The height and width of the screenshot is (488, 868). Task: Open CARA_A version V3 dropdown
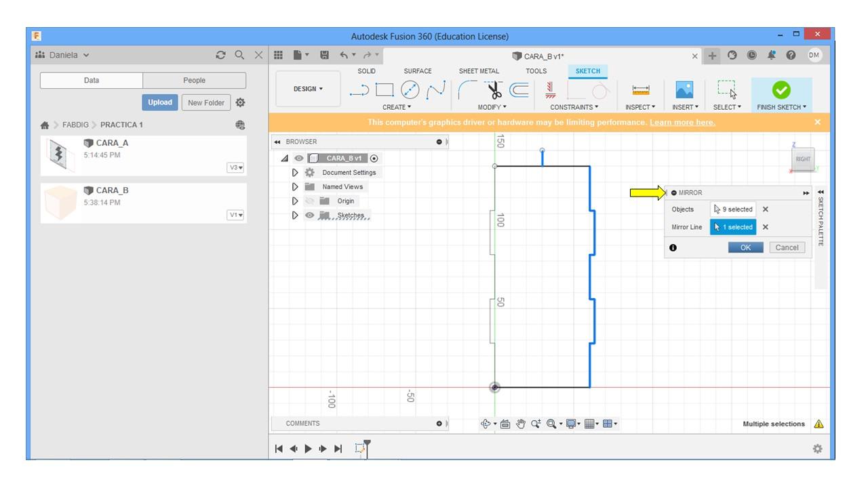click(236, 167)
